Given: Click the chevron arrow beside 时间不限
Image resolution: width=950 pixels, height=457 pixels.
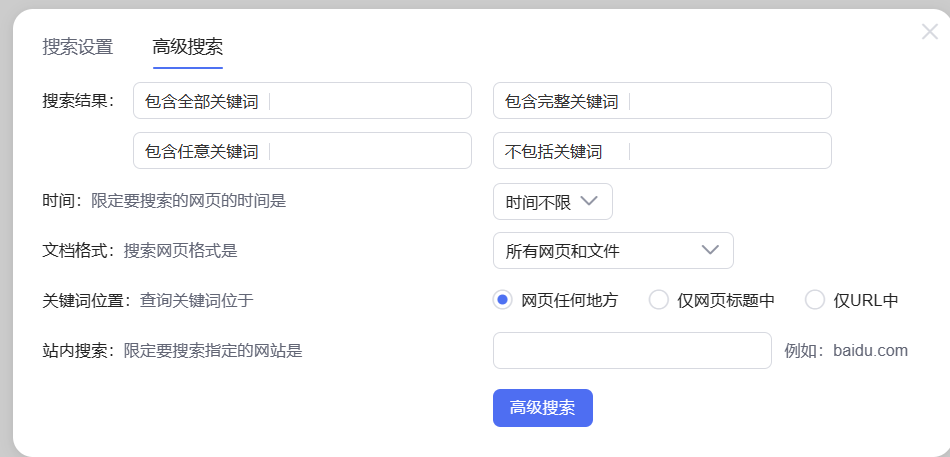Looking at the screenshot, I should pos(589,201).
